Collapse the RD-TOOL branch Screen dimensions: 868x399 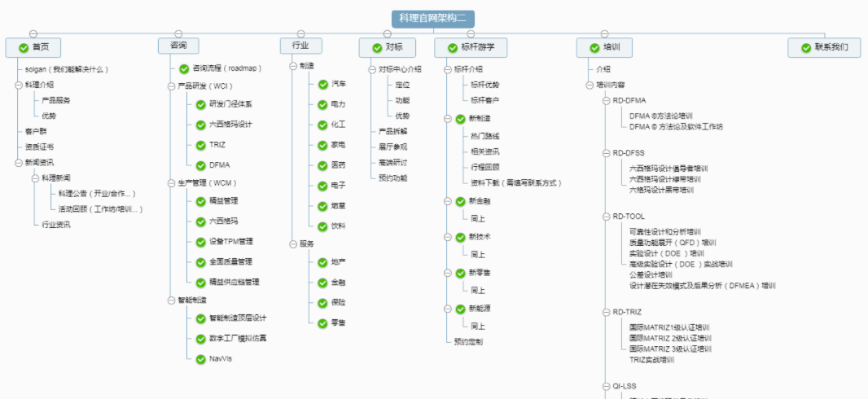point(607,217)
